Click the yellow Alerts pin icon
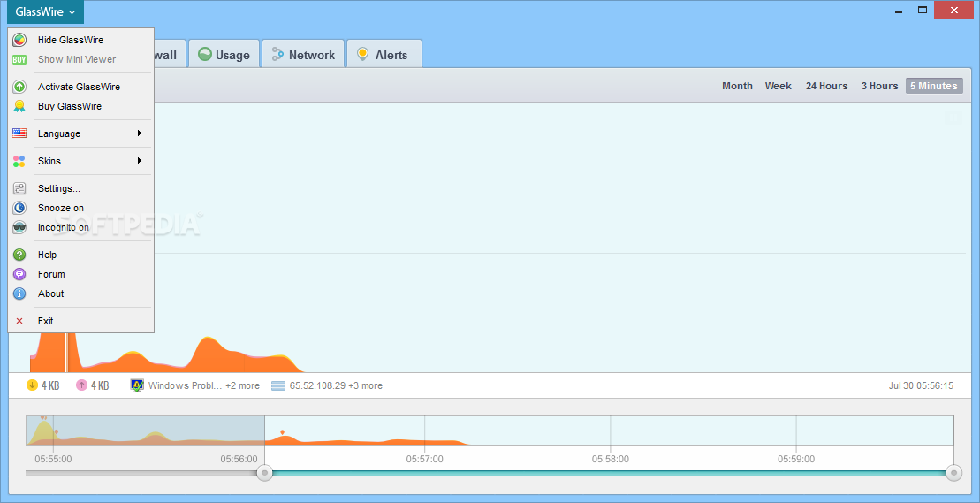 [x=362, y=54]
